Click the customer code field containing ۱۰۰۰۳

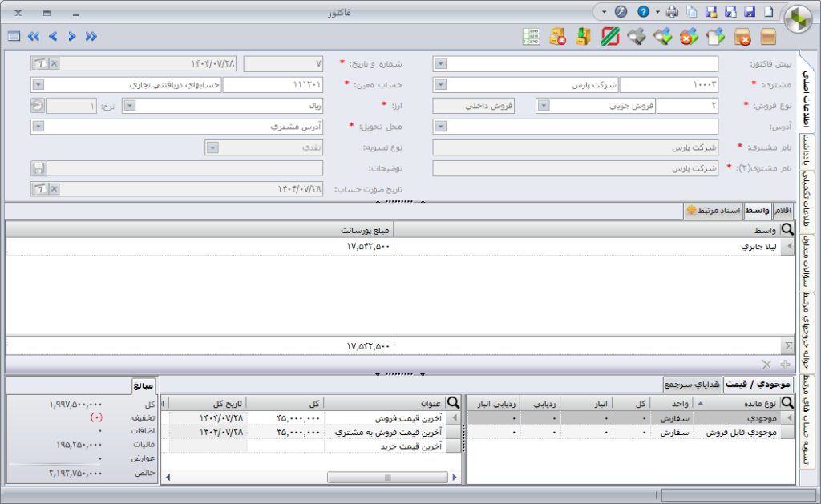pos(669,84)
